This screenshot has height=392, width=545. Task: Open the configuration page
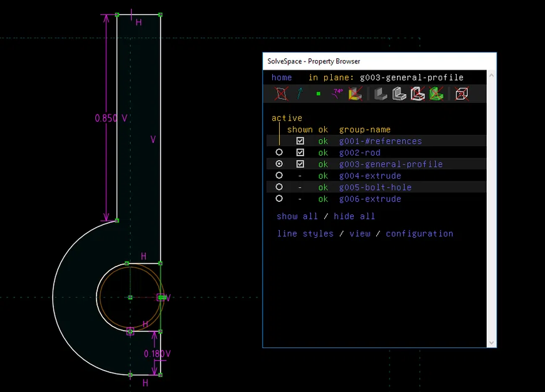(x=420, y=234)
